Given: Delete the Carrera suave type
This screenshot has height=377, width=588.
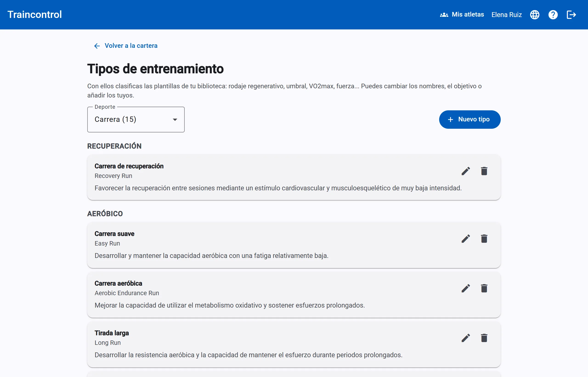Looking at the screenshot, I should (484, 239).
